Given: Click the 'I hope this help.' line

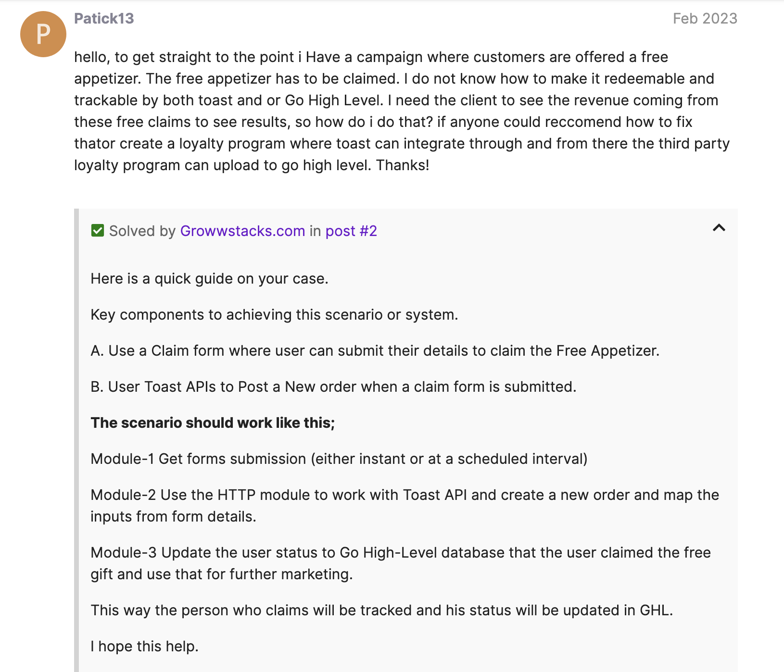Looking at the screenshot, I should 144,647.
